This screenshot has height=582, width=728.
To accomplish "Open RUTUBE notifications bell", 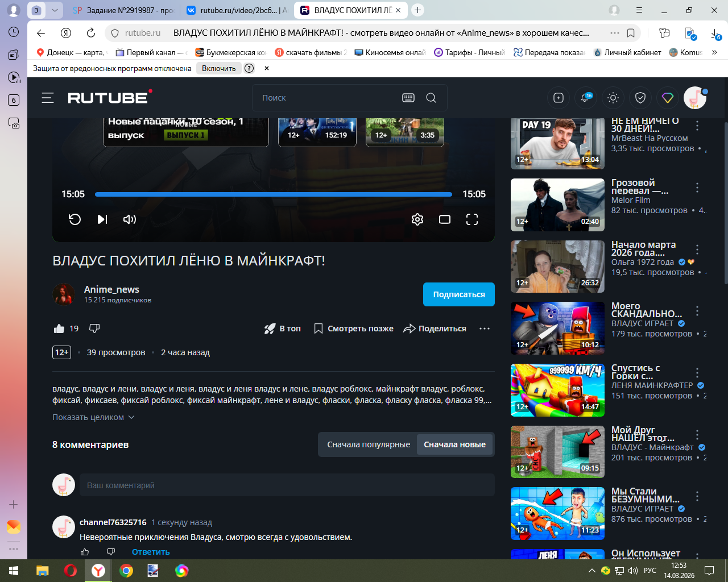I will coord(585,98).
